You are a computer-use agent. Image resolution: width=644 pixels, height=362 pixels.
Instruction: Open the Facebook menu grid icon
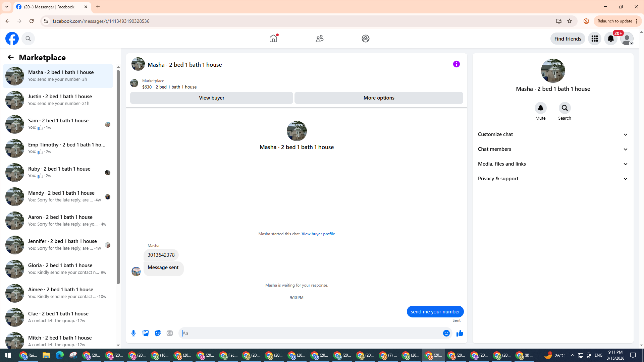[x=595, y=39]
